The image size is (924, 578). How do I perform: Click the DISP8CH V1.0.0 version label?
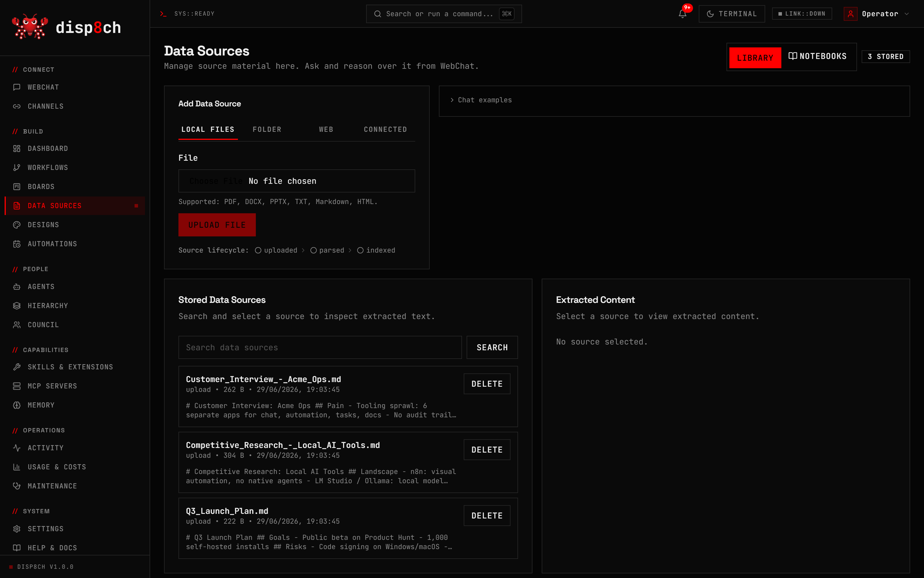(45, 566)
